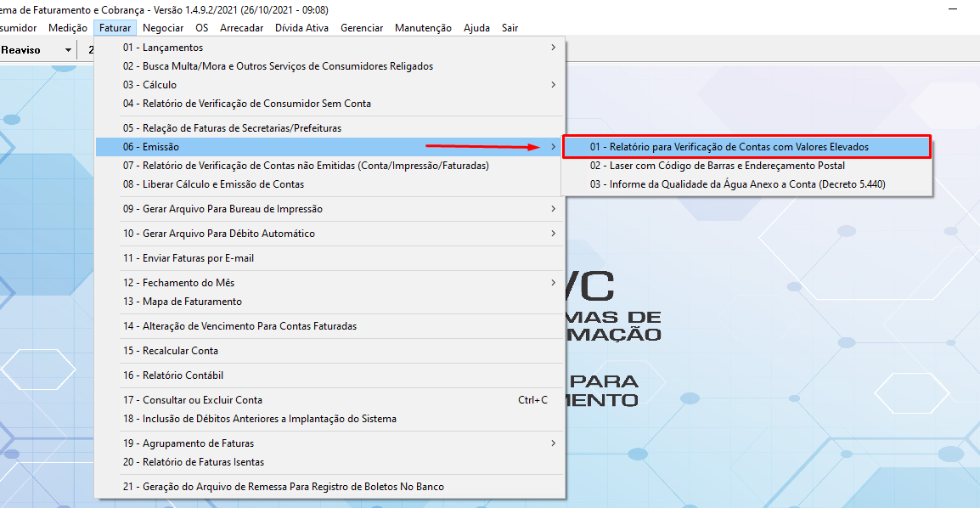Open 13 - Mapa de Faturamento
This screenshot has height=508, width=980.
coord(182,302)
